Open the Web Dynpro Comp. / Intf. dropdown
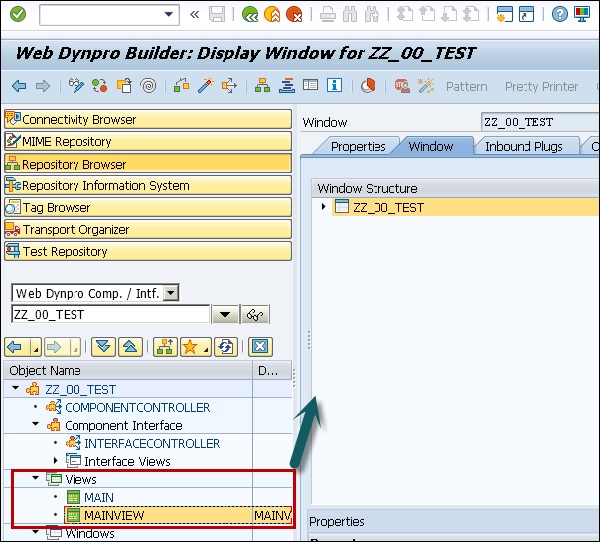The image size is (600, 542). click(x=171, y=293)
